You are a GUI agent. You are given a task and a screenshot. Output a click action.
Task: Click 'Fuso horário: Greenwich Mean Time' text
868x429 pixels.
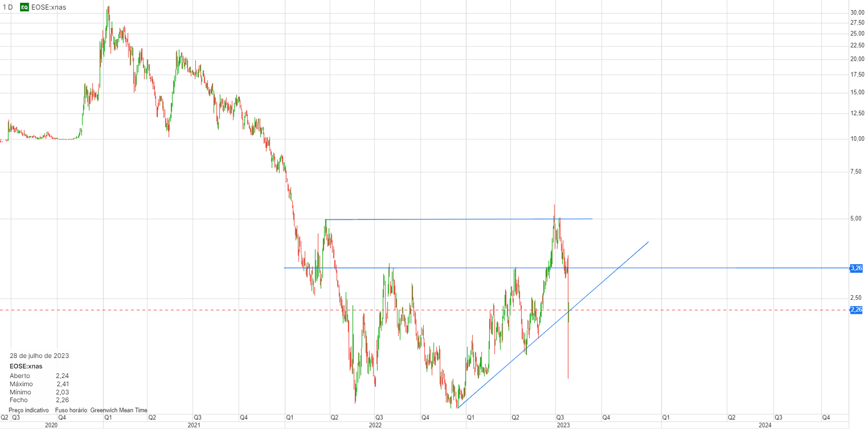click(x=101, y=410)
